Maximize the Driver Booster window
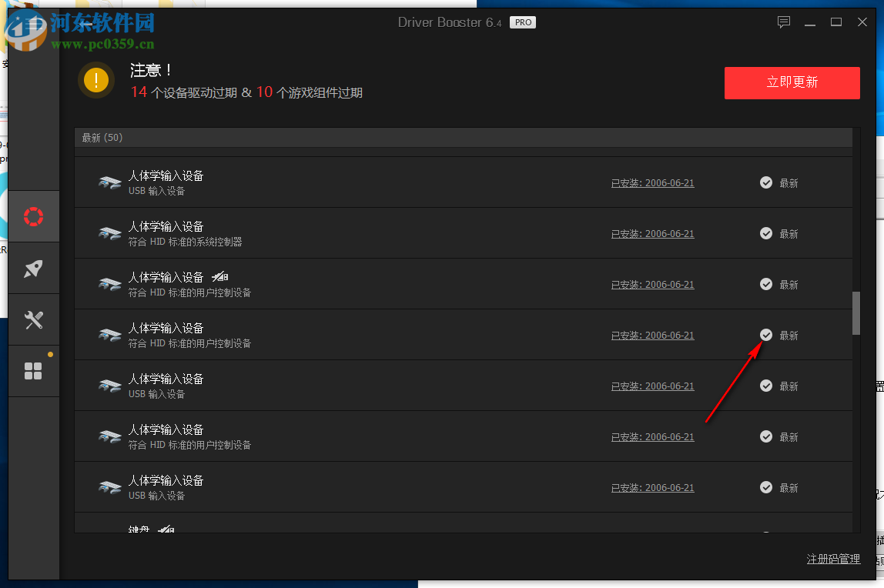Image resolution: width=884 pixels, height=588 pixels. pos(836,22)
